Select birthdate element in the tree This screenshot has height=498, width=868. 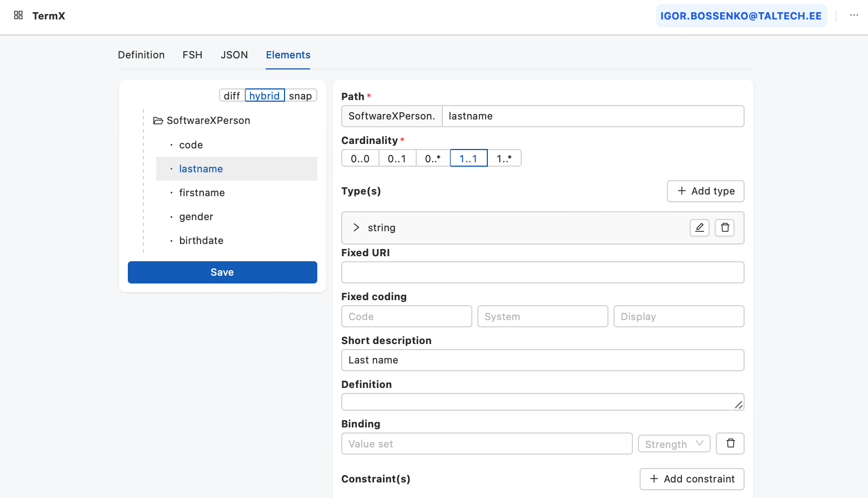coord(201,241)
